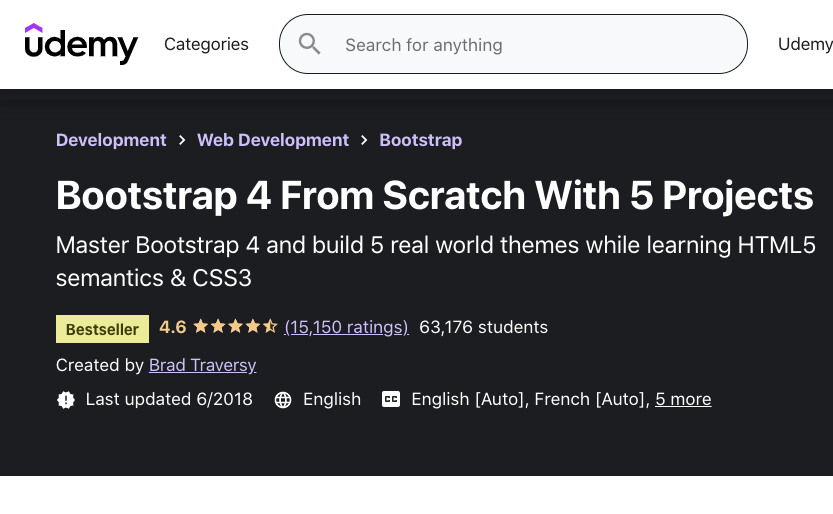The image size is (833, 514).
Task: Click the Udemy logo
Action: pyautogui.click(x=81, y=44)
